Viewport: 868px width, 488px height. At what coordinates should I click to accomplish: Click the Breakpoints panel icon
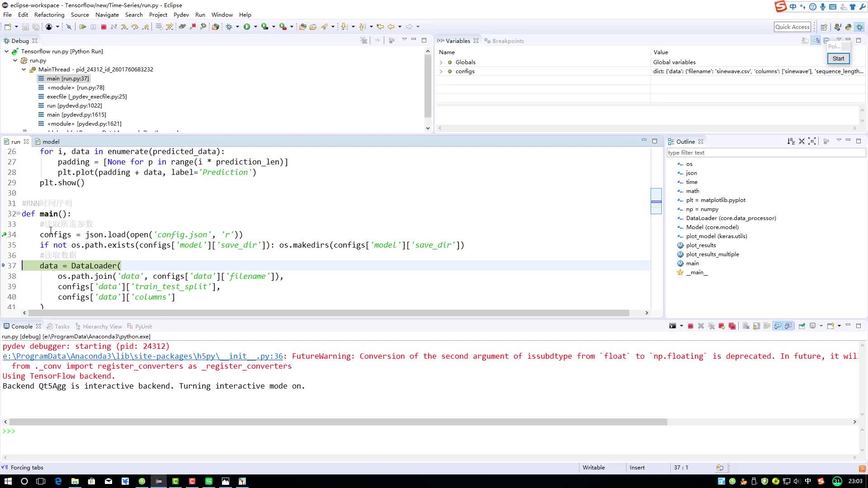tap(489, 41)
